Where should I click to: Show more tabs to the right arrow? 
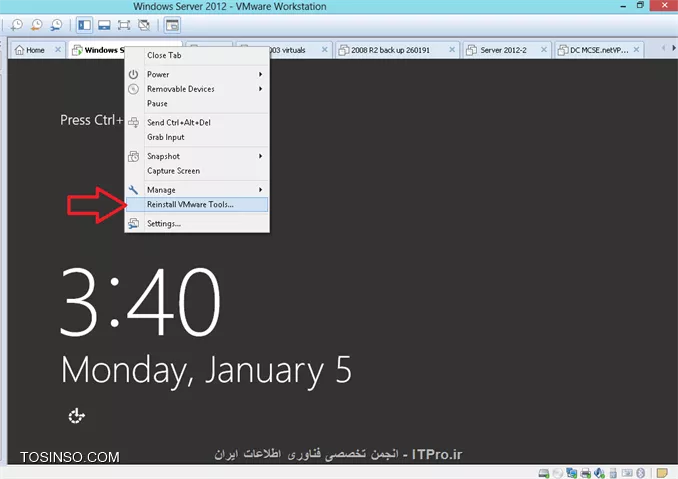(673, 48)
